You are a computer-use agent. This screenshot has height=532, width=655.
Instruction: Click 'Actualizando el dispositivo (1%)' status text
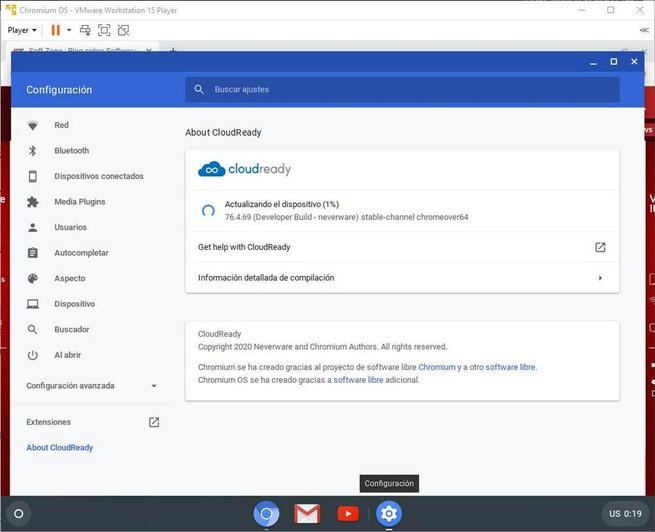click(x=282, y=204)
